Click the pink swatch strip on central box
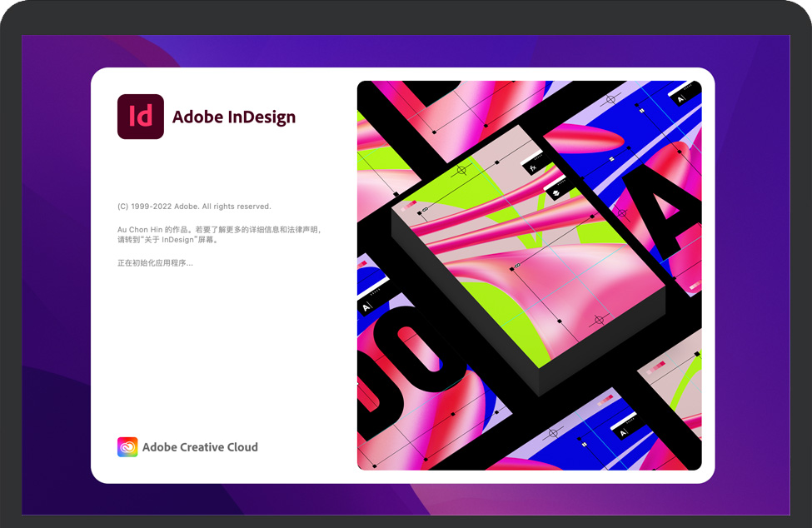Image resolution: width=812 pixels, height=528 pixels. click(x=408, y=205)
